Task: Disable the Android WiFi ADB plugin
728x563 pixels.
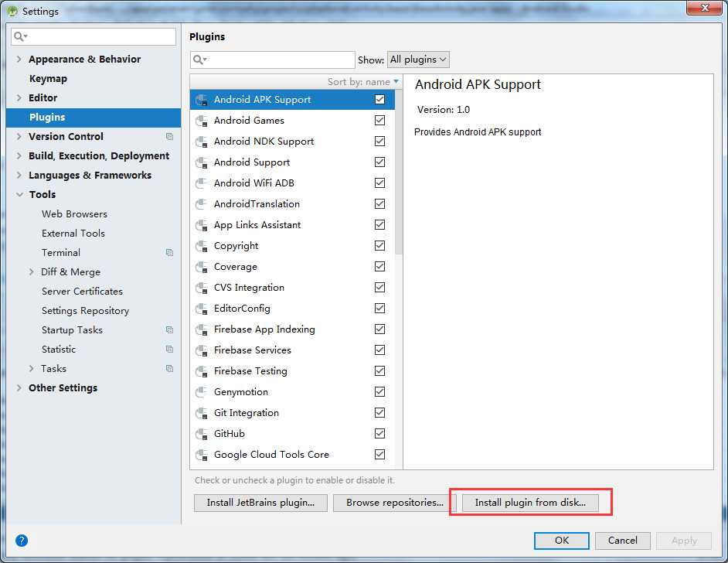Action: click(379, 183)
